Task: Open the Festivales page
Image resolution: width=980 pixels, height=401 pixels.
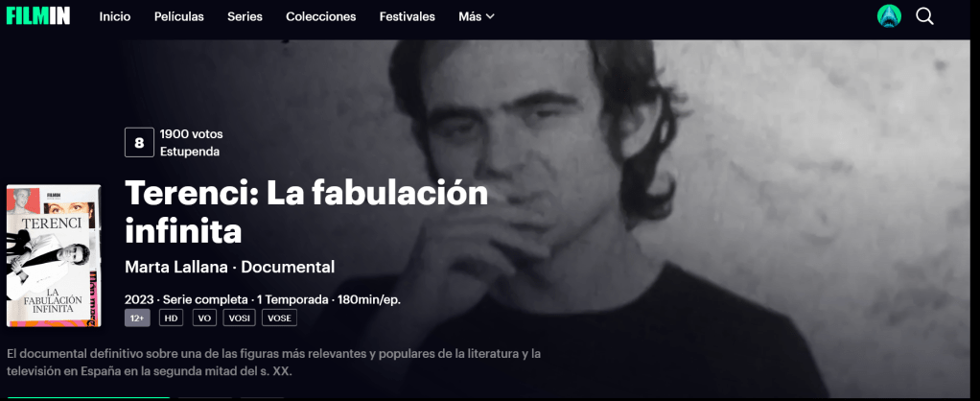Action: 408,17
